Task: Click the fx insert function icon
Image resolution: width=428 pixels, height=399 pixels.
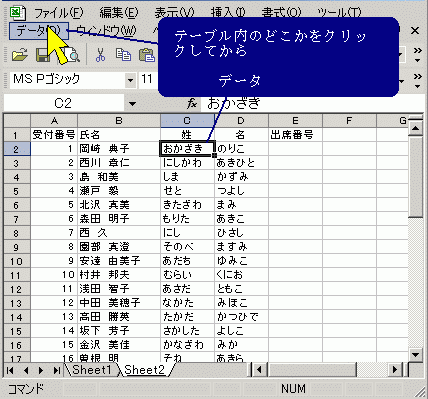Action: pos(192,104)
